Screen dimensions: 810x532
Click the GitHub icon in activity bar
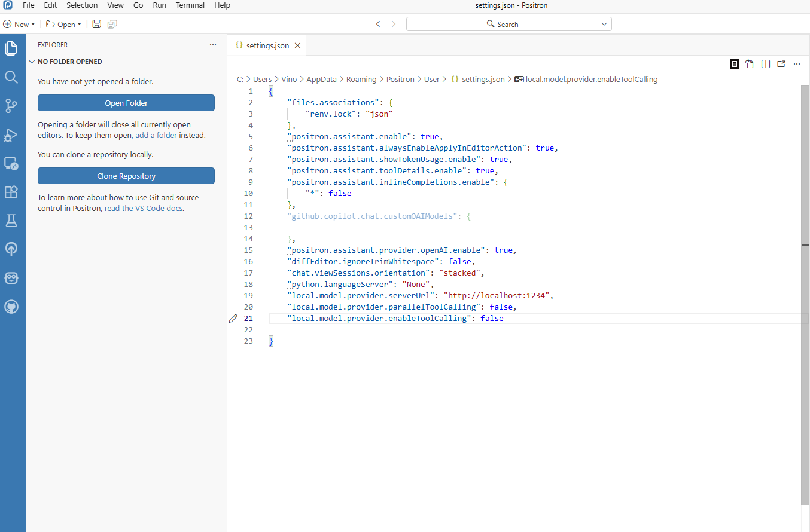click(11, 307)
